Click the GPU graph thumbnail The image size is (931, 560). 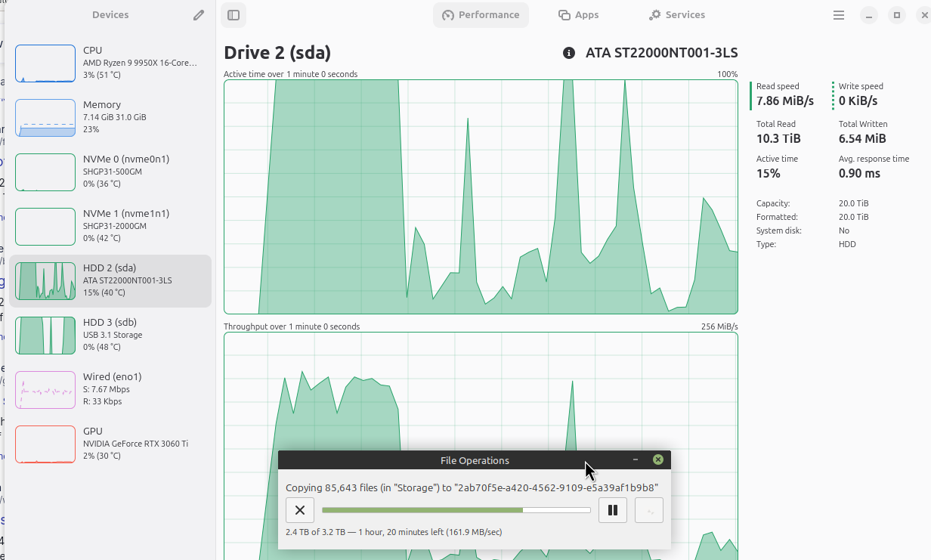[x=45, y=444]
